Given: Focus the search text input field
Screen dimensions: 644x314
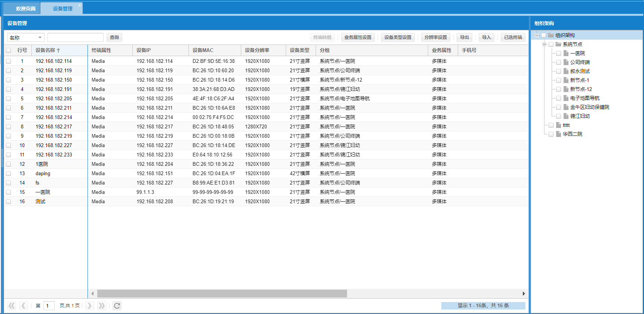Looking at the screenshot, I should click(76, 37).
